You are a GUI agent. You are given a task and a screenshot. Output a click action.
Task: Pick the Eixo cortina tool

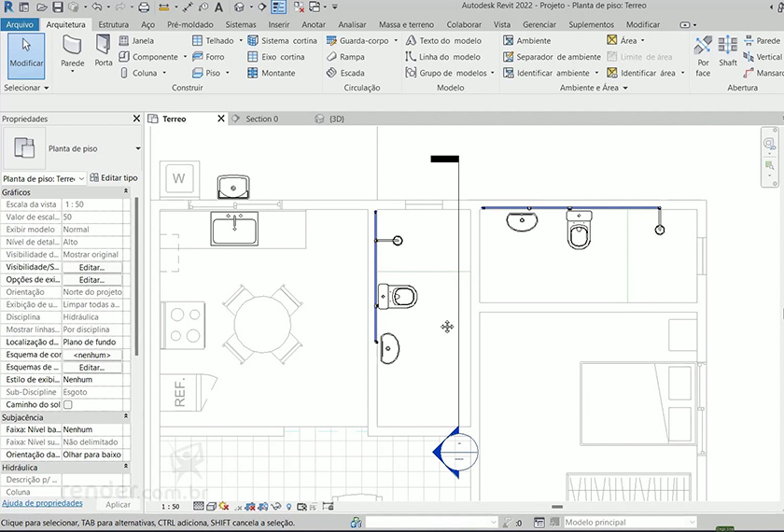(276, 57)
